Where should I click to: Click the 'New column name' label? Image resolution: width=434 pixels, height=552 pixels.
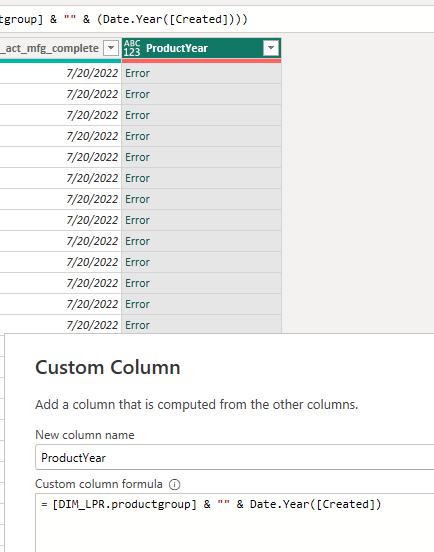[x=85, y=435]
